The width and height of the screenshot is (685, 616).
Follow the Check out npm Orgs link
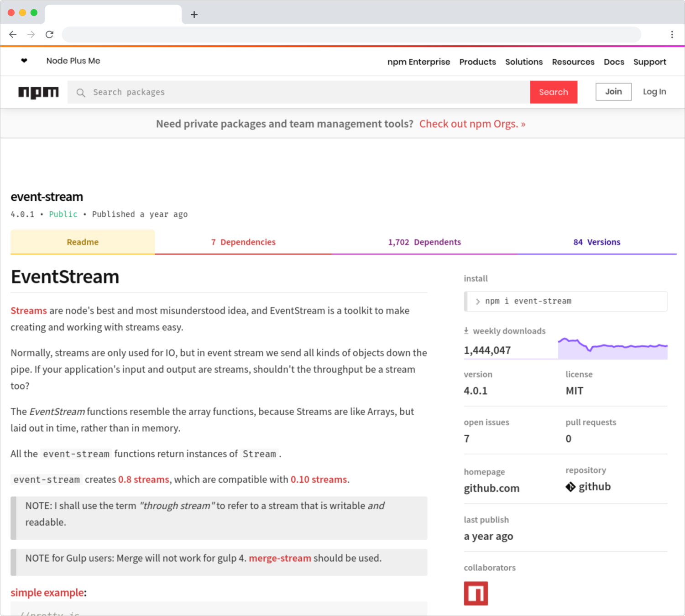coord(472,124)
